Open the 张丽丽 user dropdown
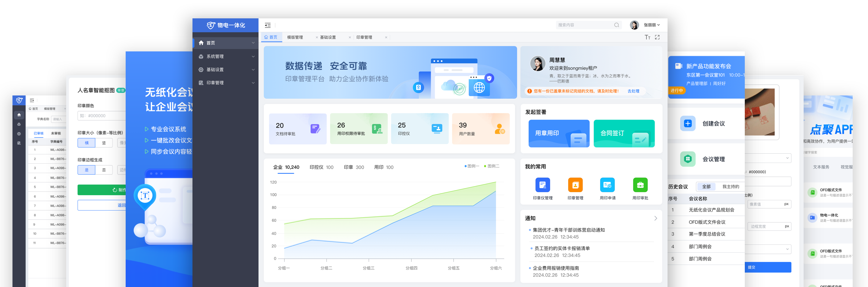Viewport: 868px width, 287px height. [651, 25]
